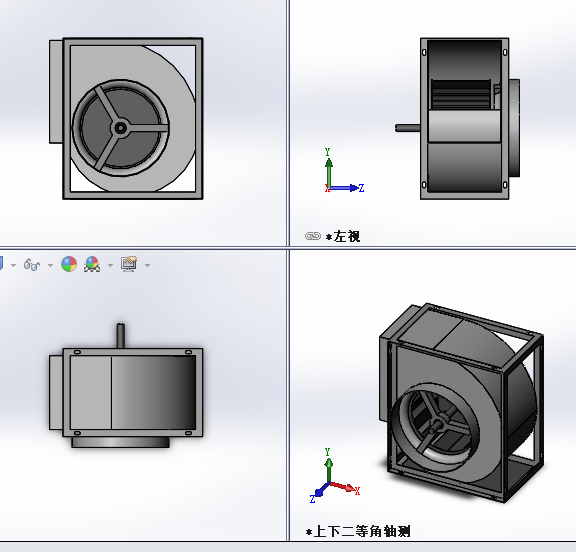Click the Edit Appearance color ball icon

pos(69,264)
